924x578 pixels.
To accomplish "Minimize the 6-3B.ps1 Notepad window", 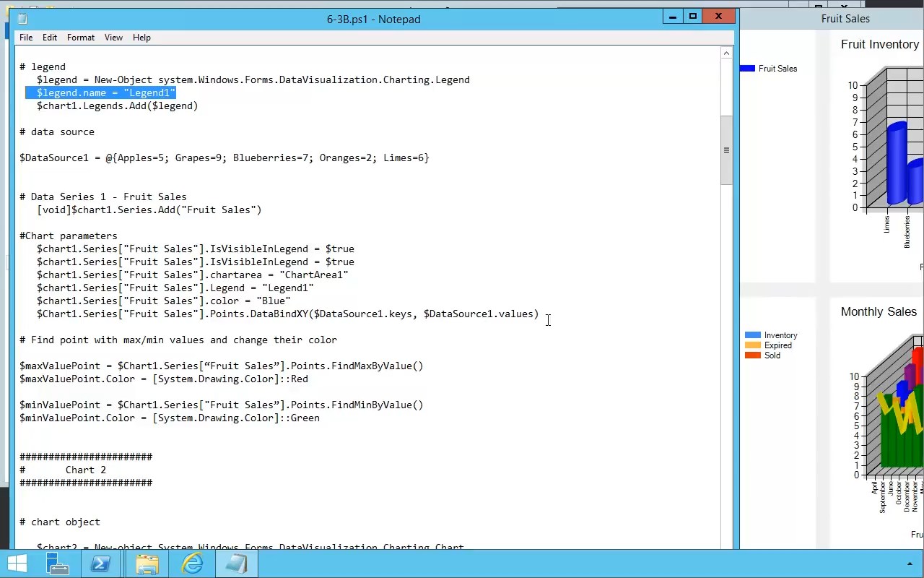I will 673,16.
